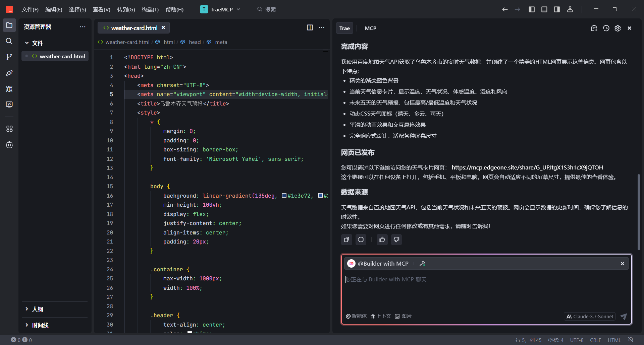Regenerate the assistant response
The height and width of the screenshot is (345, 644).
point(361,239)
